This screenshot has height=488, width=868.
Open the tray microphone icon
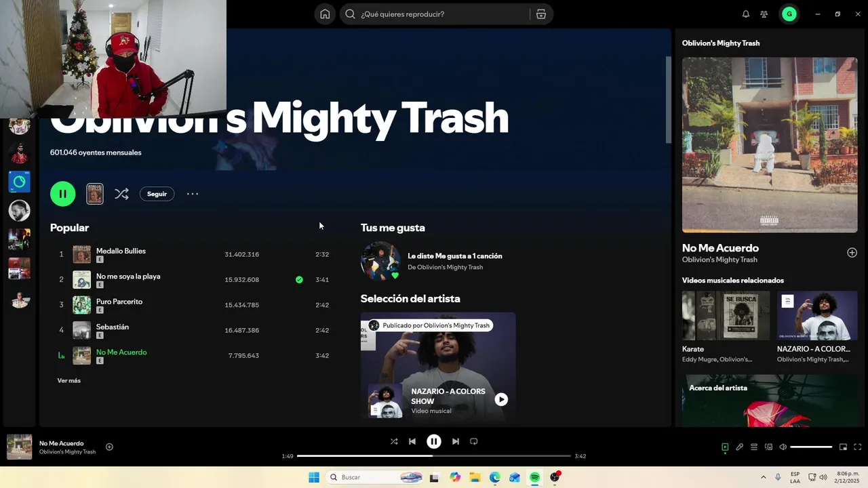pos(778,477)
